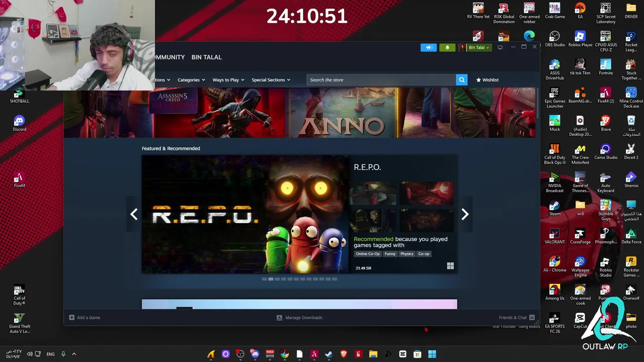Image resolution: width=644 pixels, height=362 pixels.
Task: Open the Grand Theft Auto V desktop shortcut
Action: tap(19, 323)
